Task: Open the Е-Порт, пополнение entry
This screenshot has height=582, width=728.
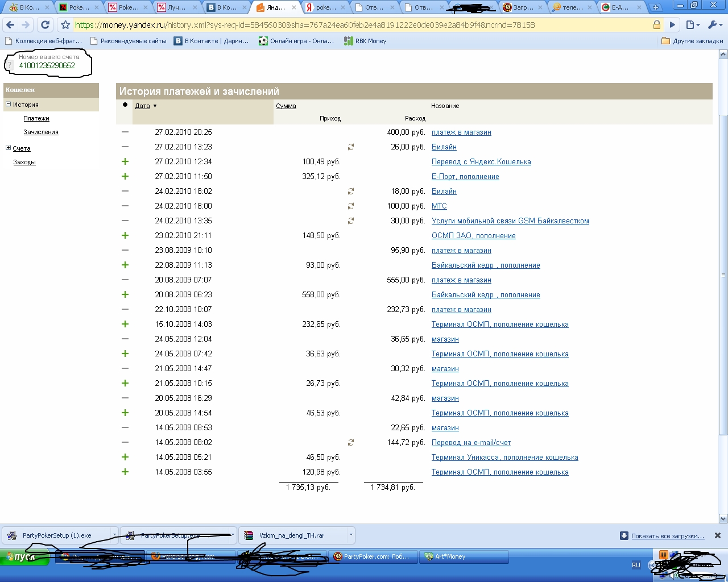Action: pos(465,177)
